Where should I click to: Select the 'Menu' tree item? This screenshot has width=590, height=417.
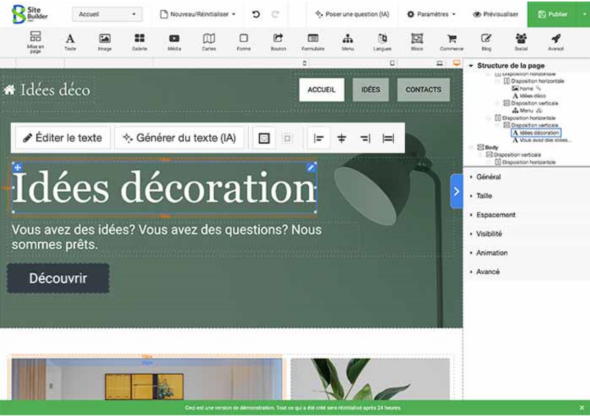[523, 110]
